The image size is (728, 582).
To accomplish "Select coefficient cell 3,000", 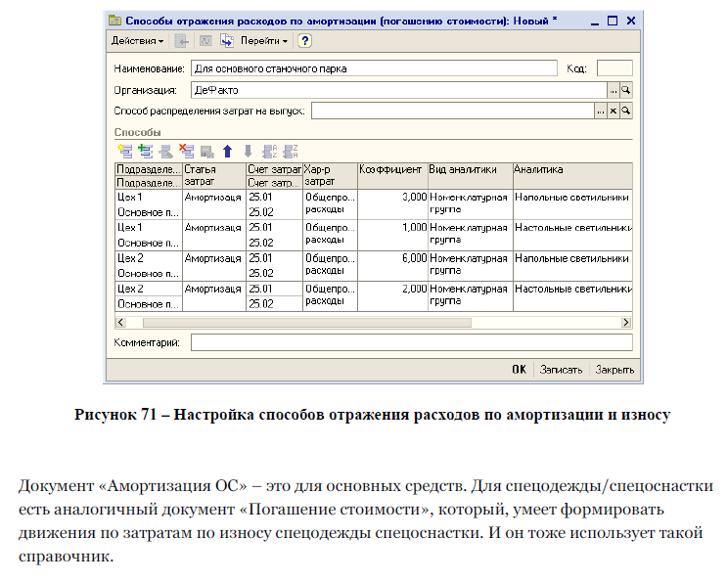I will (x=392, y=204).
